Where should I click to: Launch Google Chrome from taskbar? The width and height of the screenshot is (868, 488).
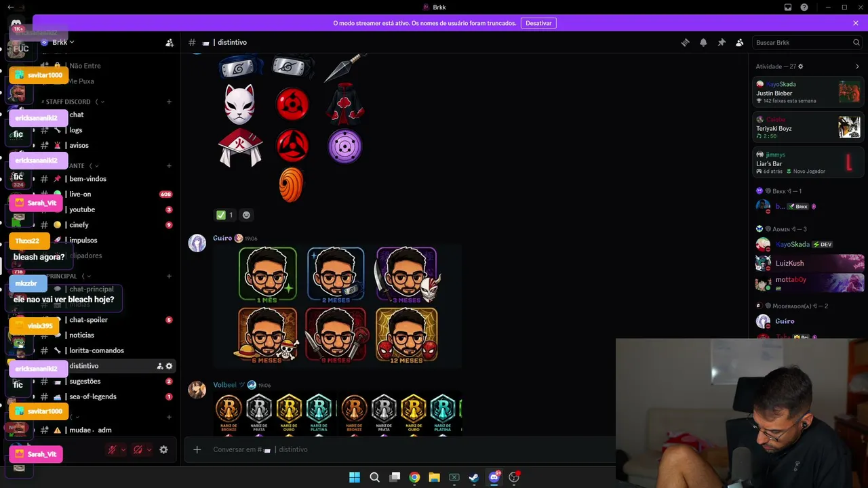[414, 477]
